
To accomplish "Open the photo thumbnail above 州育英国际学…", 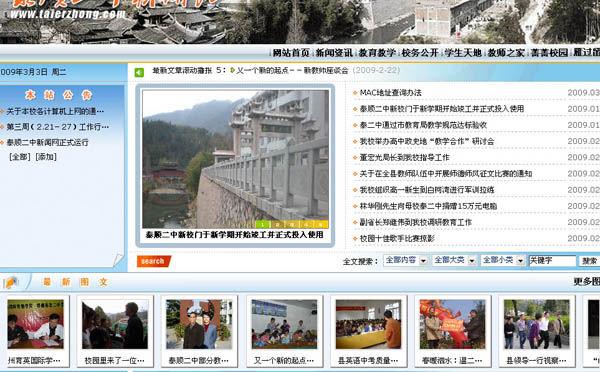I will (36, 324).
